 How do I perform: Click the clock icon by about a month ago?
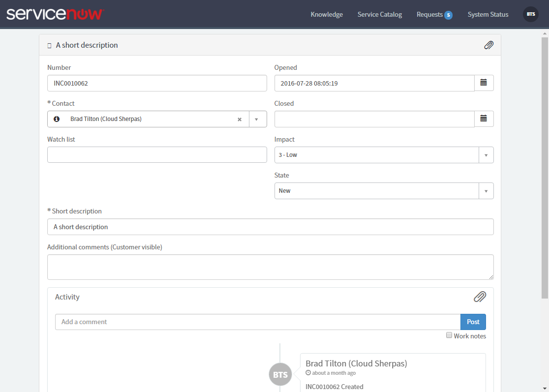308,373
